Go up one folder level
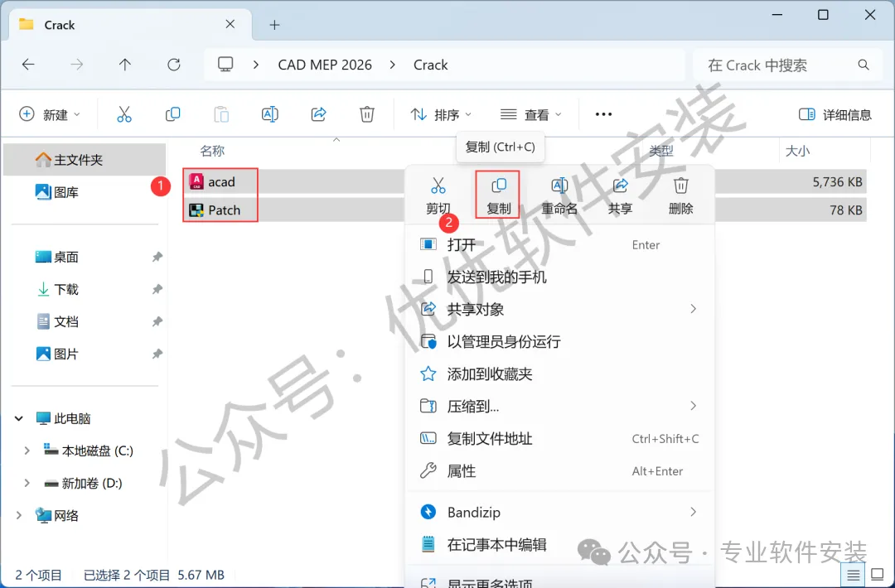The width and height of the screenshot is (895, 588). 125,65
